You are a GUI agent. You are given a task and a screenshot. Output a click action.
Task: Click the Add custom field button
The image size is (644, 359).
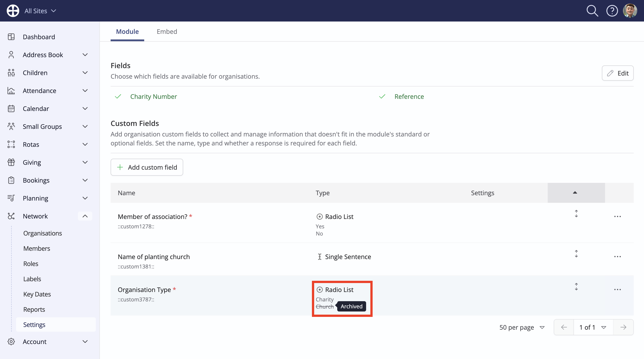(147, 167)
